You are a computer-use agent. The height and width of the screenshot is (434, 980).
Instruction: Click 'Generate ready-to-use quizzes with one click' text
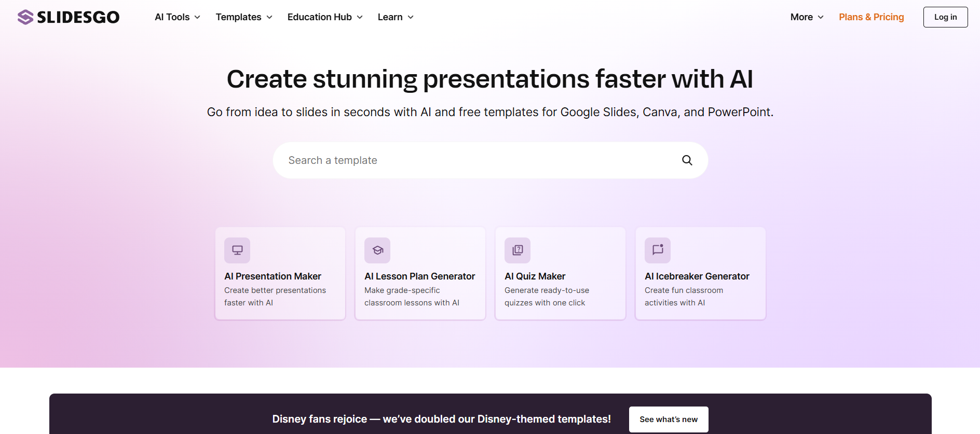coord(547,297)
